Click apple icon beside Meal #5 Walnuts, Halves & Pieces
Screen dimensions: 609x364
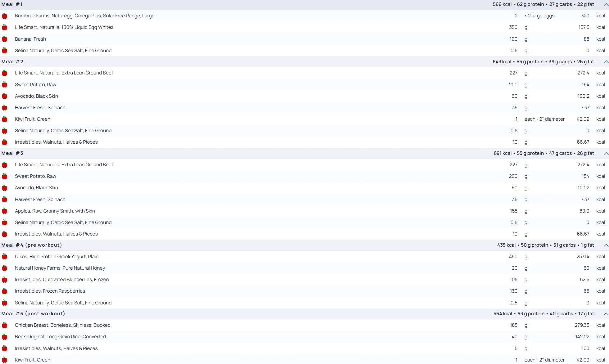[x=5, y=348]
